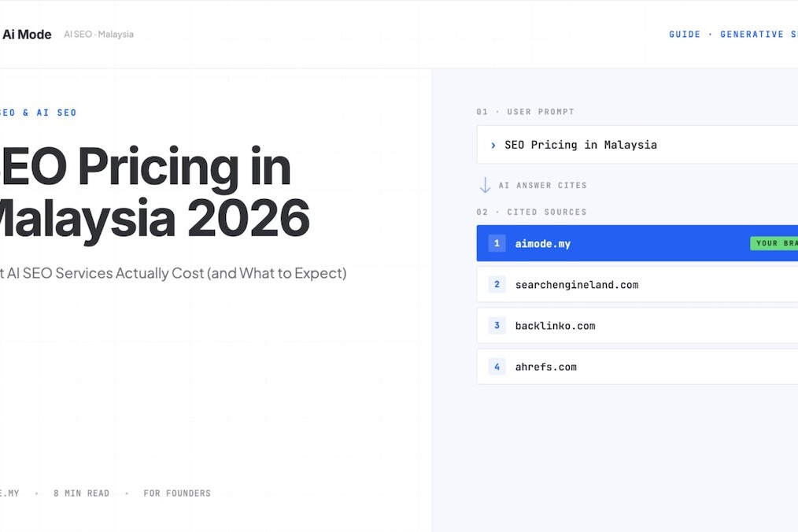This screenshot has height=532, width=798.
Task: Click the Ai Mode logo
Action: click(26, 34)
